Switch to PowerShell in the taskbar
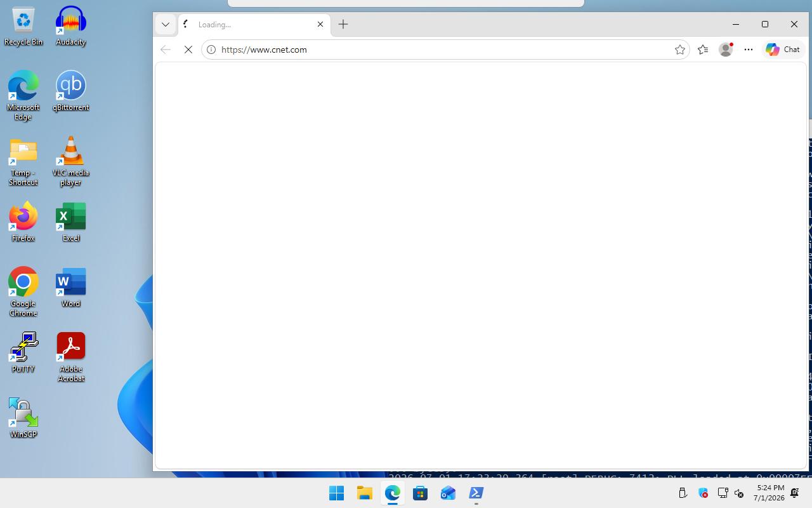 476,493
